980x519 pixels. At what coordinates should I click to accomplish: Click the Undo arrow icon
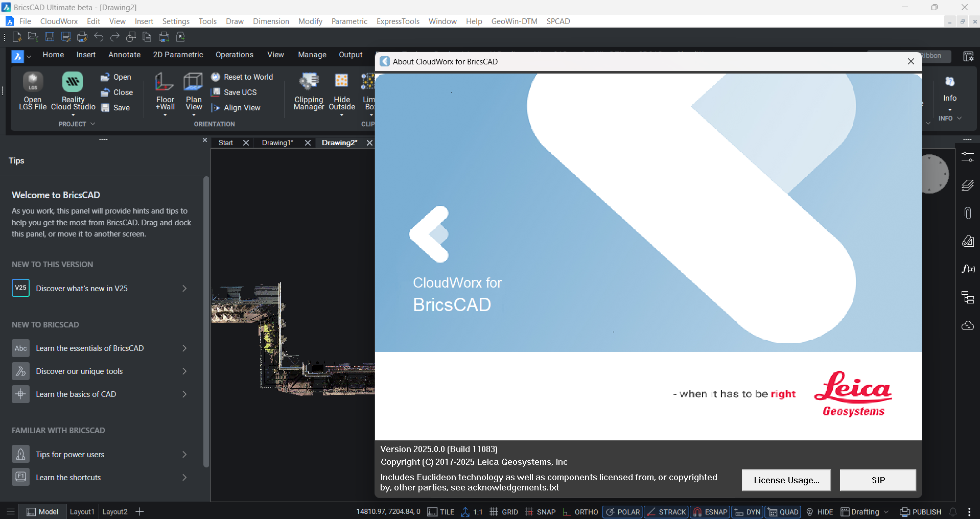coord(99,37)
